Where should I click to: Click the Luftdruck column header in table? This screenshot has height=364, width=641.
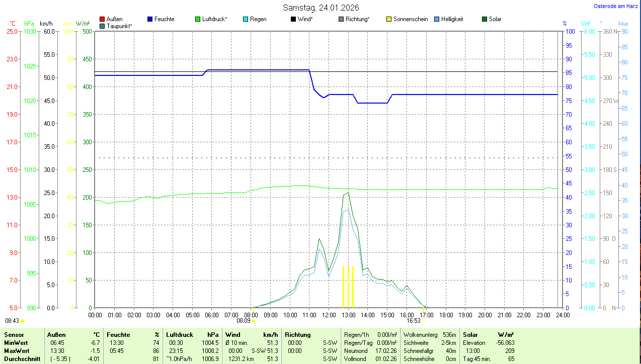180,335
